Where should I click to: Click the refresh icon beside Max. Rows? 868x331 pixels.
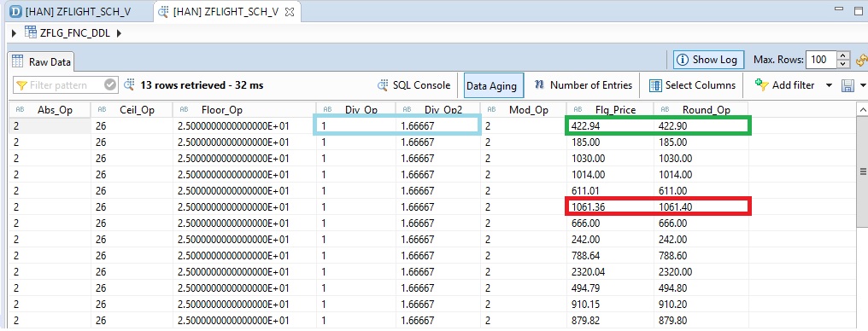pyautogui.click(x=862, y=60)
